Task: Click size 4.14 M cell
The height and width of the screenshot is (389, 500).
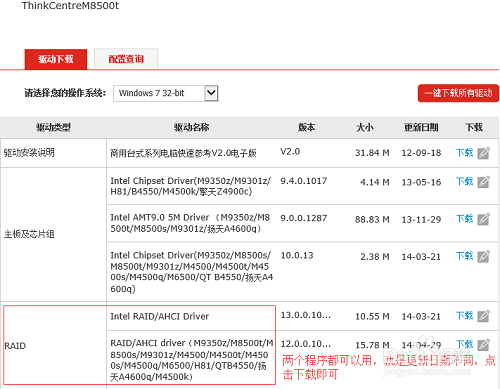Action: point(375,182)
